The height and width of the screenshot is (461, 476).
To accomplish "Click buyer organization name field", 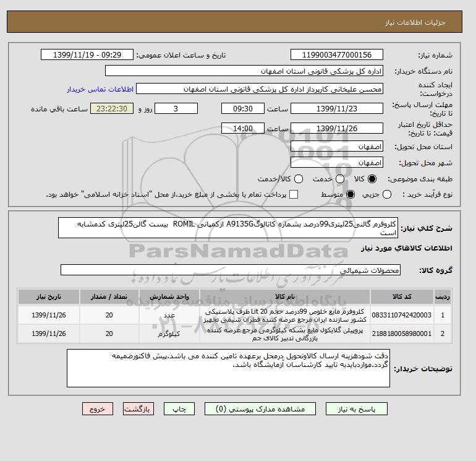I will tap(244, 71).
